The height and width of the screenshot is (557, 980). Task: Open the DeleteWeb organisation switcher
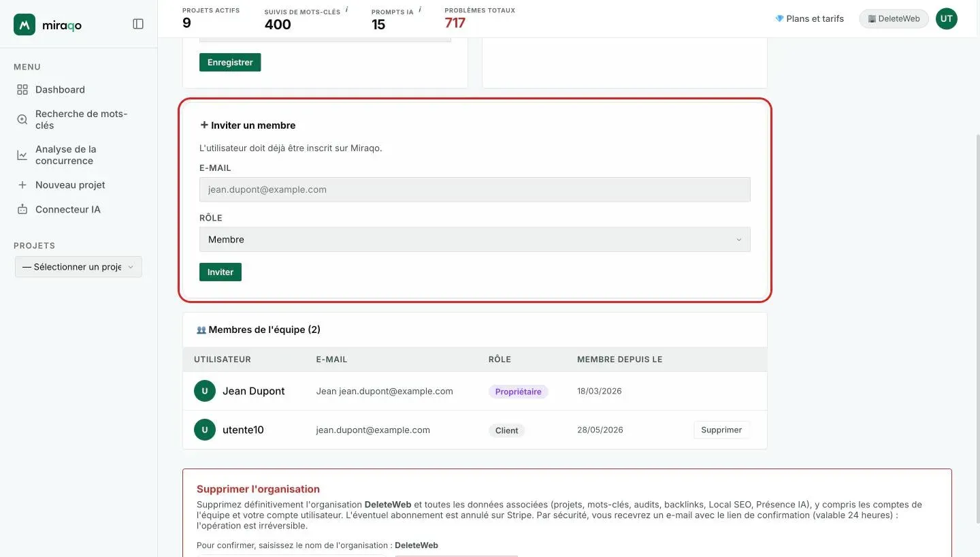(894, 19)
